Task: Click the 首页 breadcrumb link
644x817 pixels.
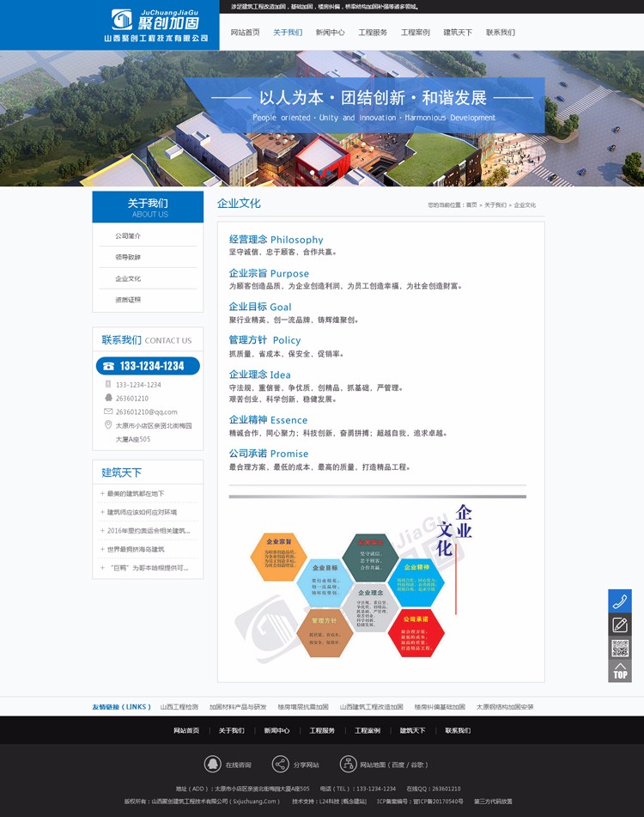Action: (471, 204)
